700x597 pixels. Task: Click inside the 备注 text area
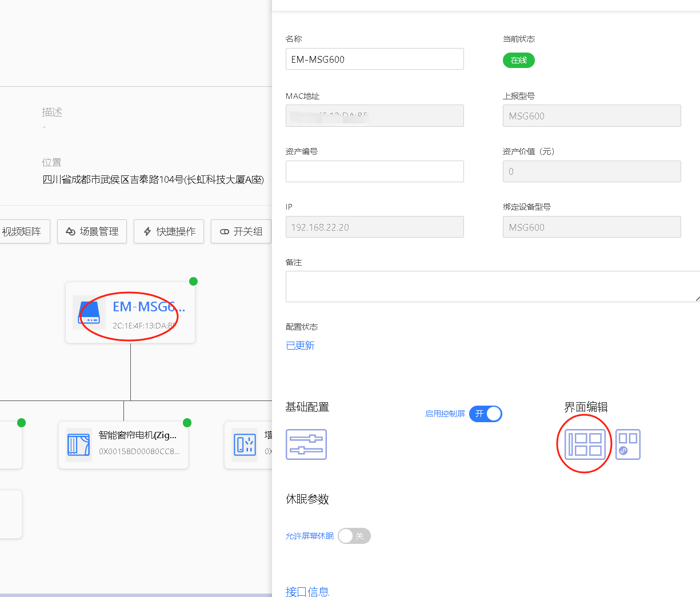[491, 286]
